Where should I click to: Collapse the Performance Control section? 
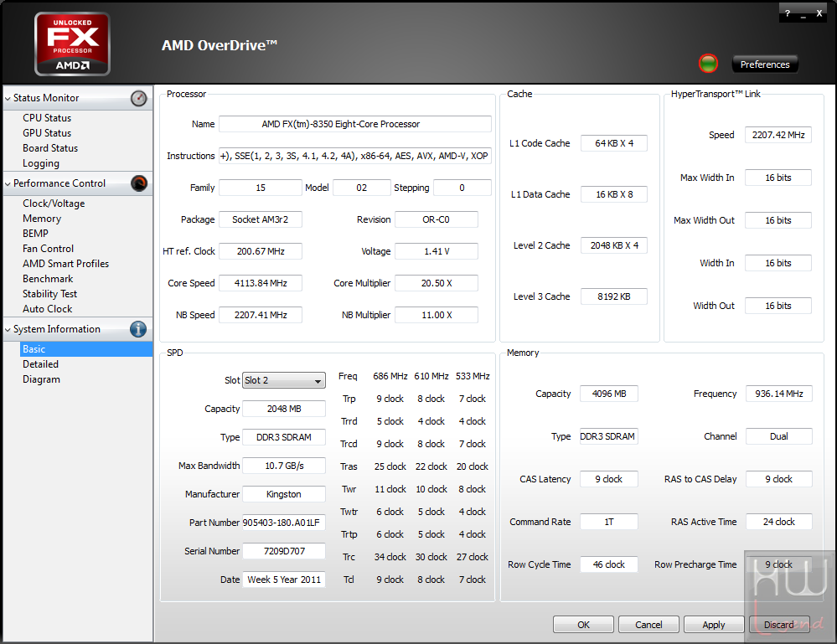(x=8, y=184)
